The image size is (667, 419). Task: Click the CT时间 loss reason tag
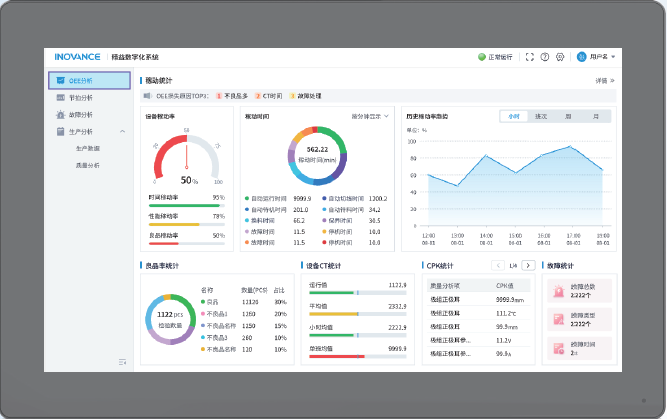tap(268, 96)
